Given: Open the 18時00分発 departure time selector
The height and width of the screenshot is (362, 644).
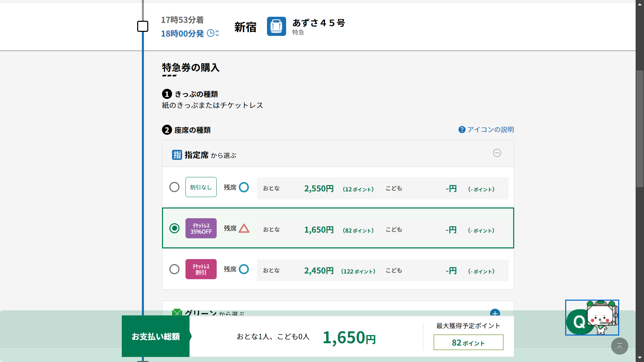Looking at the screenshot, I should (x=183, y=34).
